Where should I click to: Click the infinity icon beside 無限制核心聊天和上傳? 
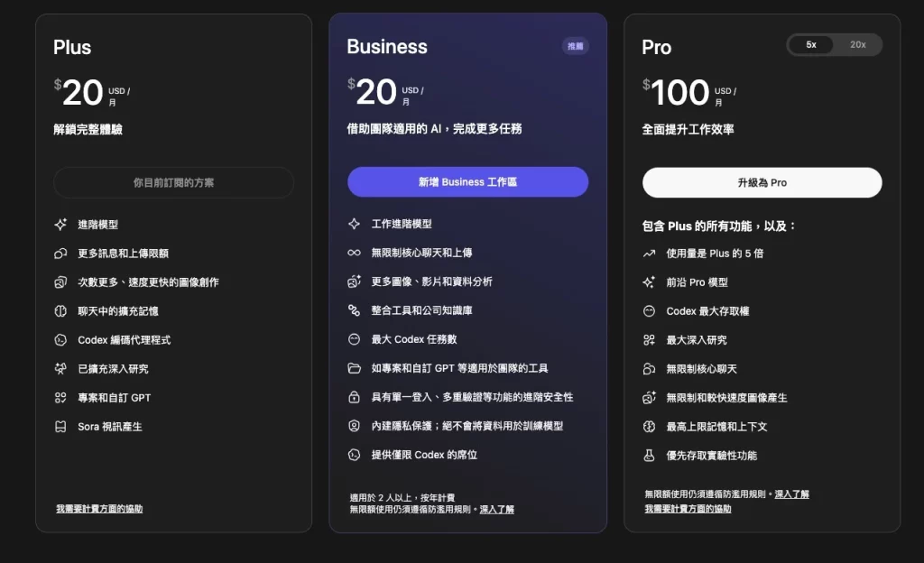click(x=355, y=253)
